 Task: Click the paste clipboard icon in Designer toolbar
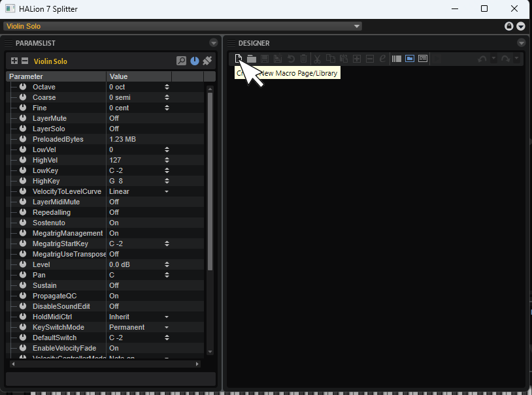coord(344,59)
